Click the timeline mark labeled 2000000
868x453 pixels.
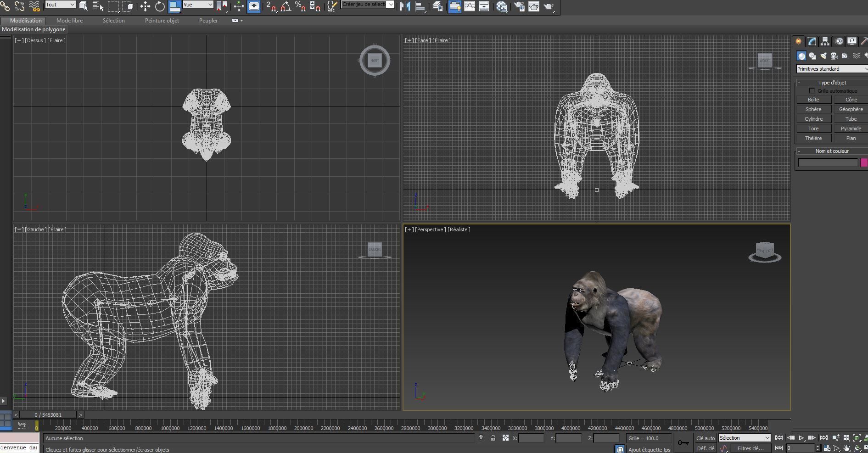[303, 428]
